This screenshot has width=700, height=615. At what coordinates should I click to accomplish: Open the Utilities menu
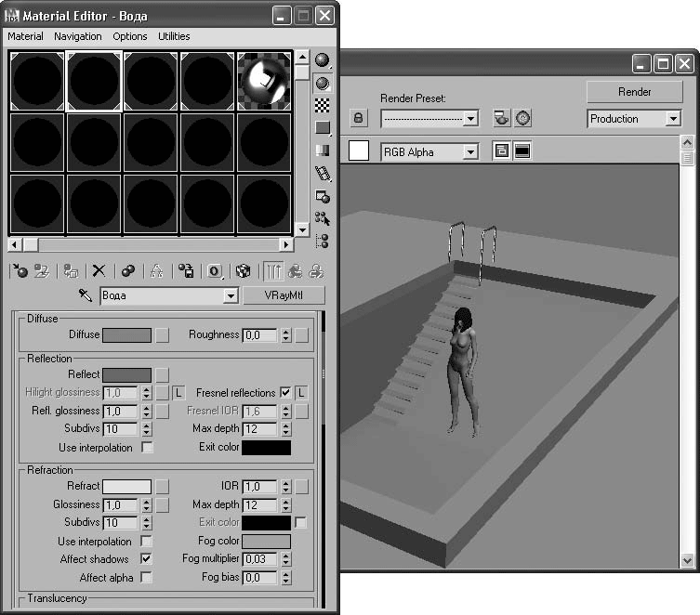[x=174, y=36]
